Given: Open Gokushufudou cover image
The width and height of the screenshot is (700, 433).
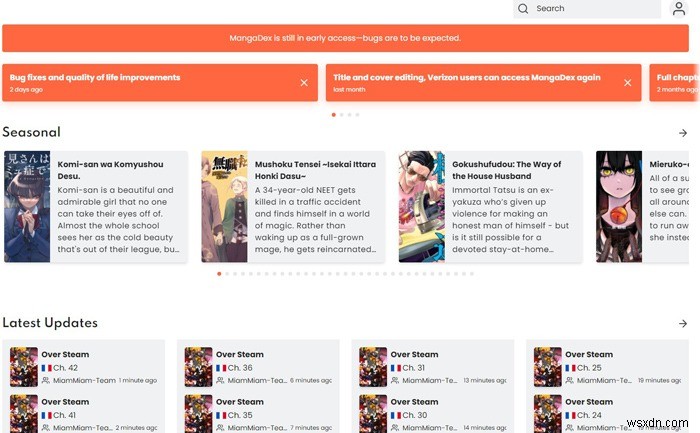Looking at the screenshot, I should point(422,206).
